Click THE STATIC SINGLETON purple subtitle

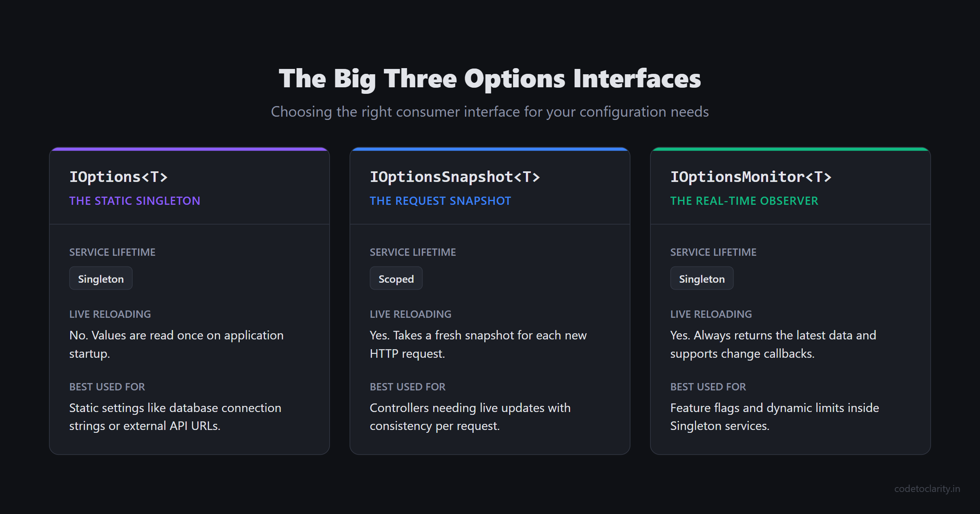click(135, 201)
